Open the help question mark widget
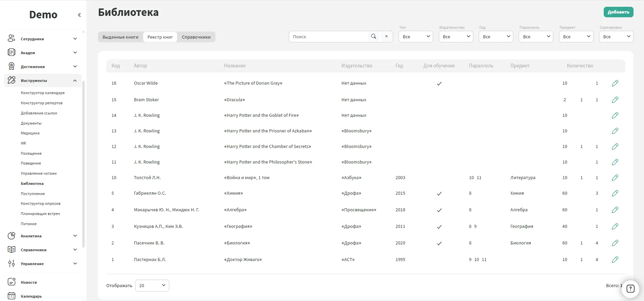This screenshot has height=301, width=644. click(630, 288)
